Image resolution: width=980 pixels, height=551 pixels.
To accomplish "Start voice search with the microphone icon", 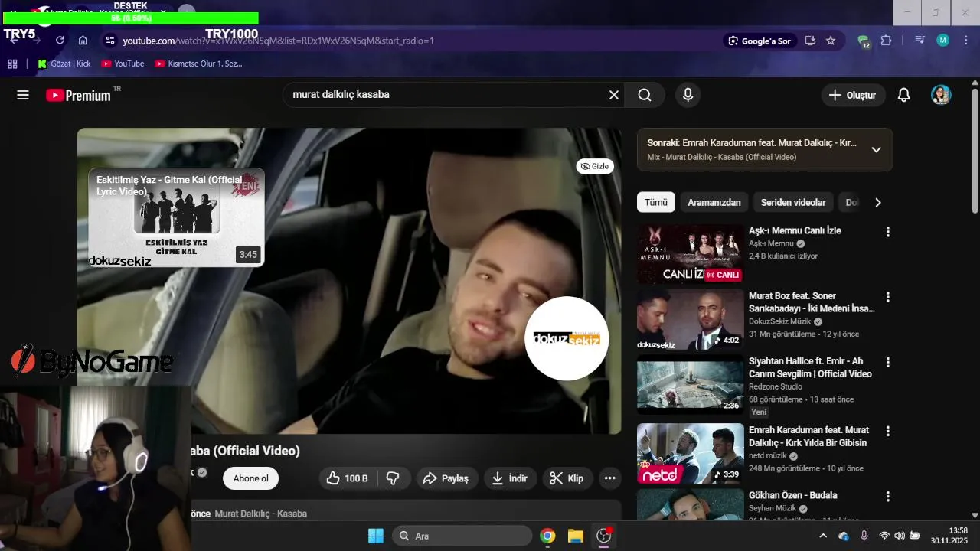I will click(688, 95).
